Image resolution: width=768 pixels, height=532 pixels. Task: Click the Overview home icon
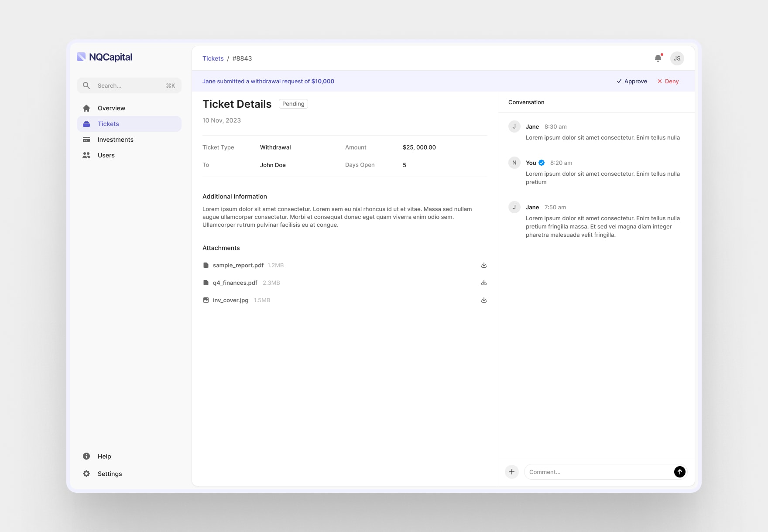[x=86, y=108]
